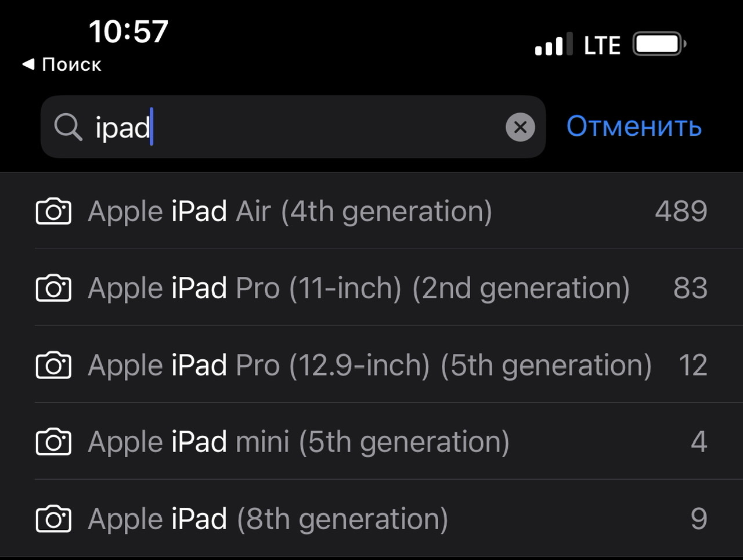Tap camera icon beside iPad mini result
Image resolution: width=743 pixels, height=560 pixels.
click(x=53, y=442)
